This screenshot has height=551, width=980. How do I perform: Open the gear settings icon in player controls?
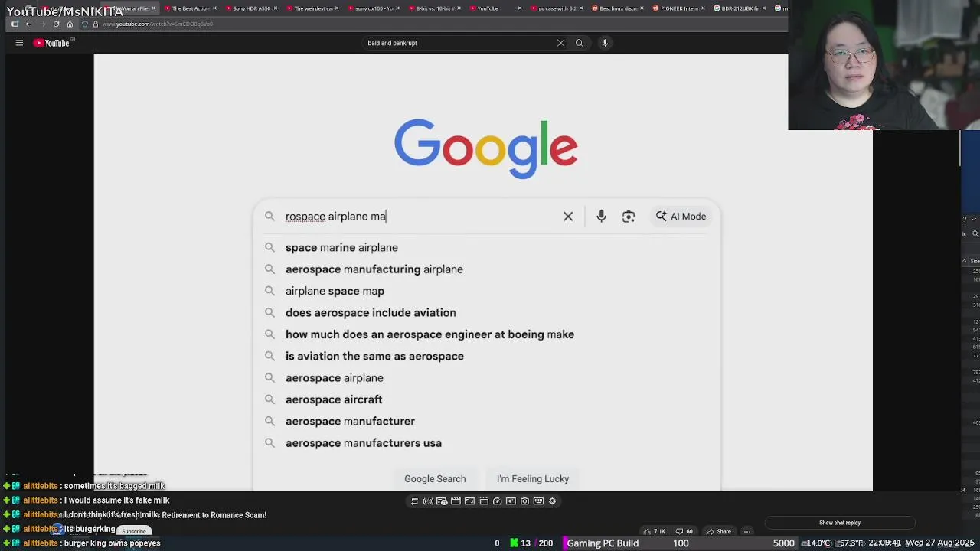552,501
